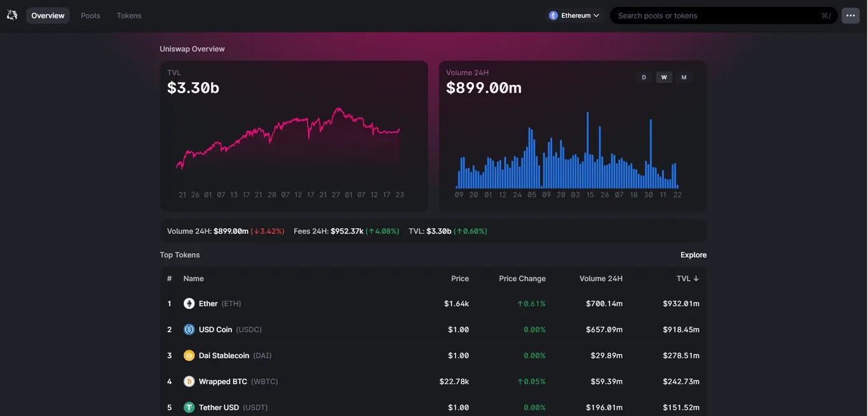868x416 pixels.
Task: Click the Tether USD token icon
Action: pos(189,408)
